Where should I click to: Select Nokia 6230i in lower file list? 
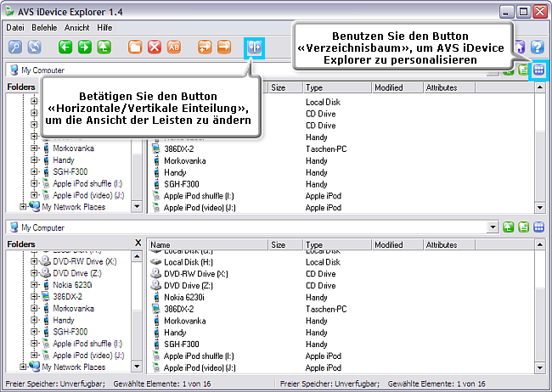pos(184,297)
